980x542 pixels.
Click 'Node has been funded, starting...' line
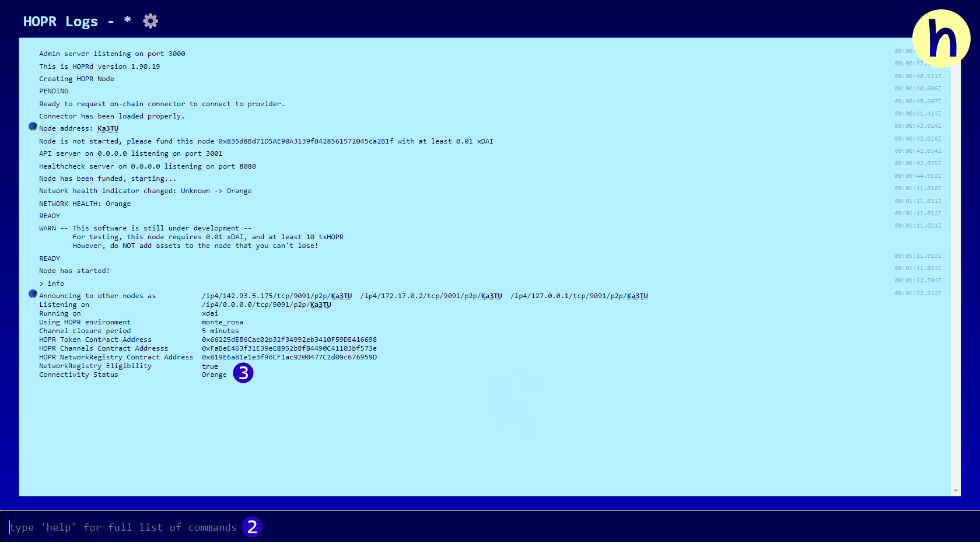coord(108,179)
